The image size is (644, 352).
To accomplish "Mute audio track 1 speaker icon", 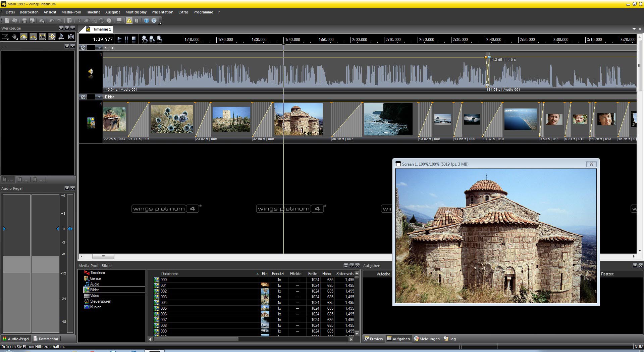I will pos(91,72).
